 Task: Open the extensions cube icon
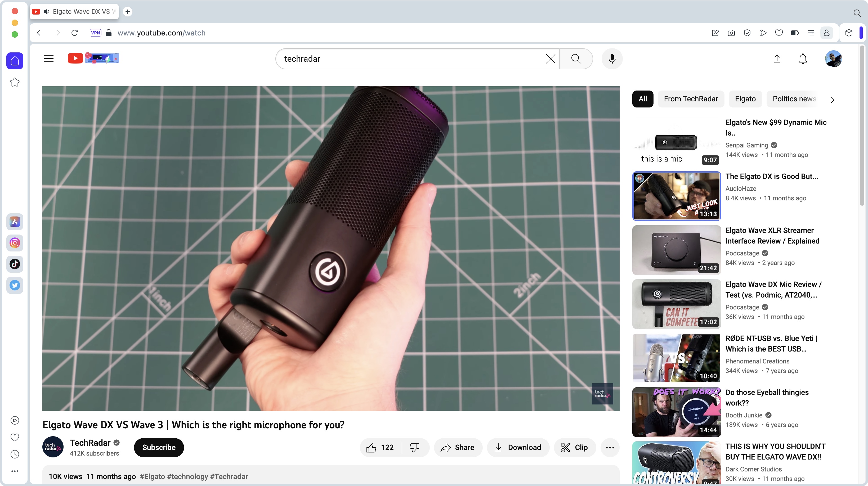[x=848, y=33]
